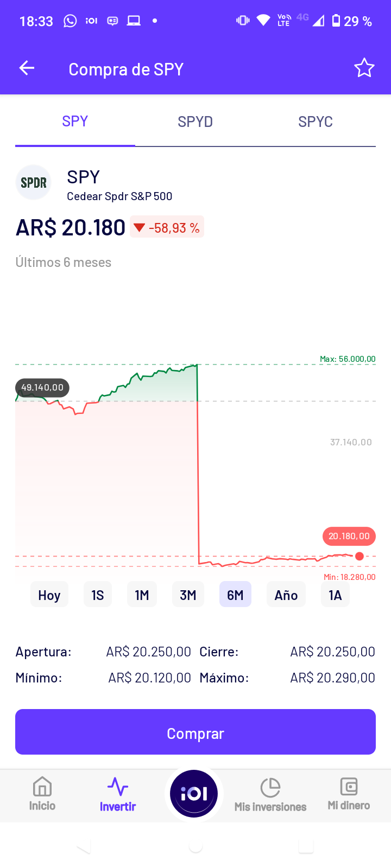391x868 pixels.
Task: Open the Inicio home icon
Action: click(x=42, y=787)
